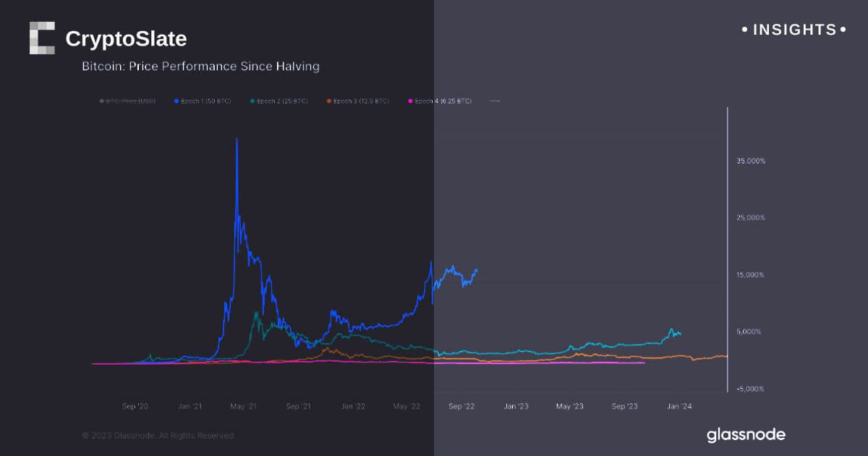Click the 15,000% y-axis label
The width and height of the screenshot is (868, 456).
(751, 275)
